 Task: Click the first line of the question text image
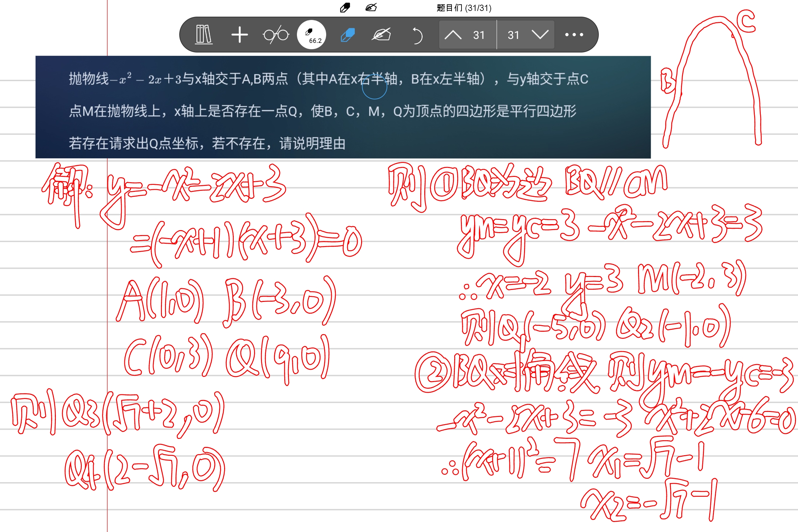(x=329, y=79)
